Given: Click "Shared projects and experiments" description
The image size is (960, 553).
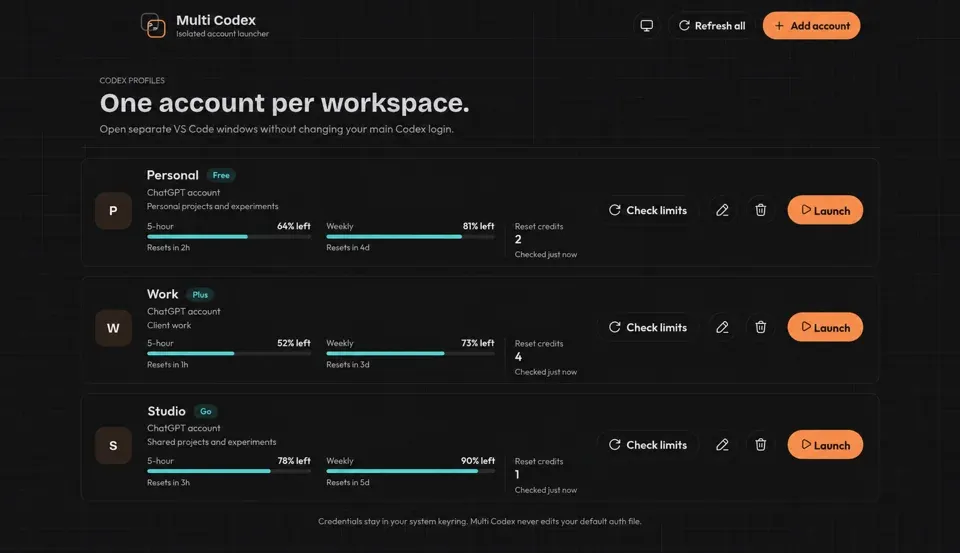Looking at the screenshot, I should point(211,442).
